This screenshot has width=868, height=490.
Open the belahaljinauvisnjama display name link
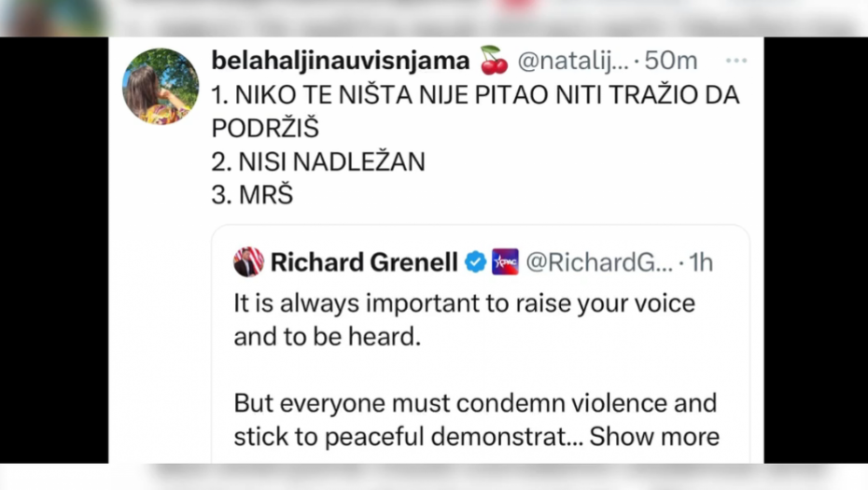tap(341, 62)
